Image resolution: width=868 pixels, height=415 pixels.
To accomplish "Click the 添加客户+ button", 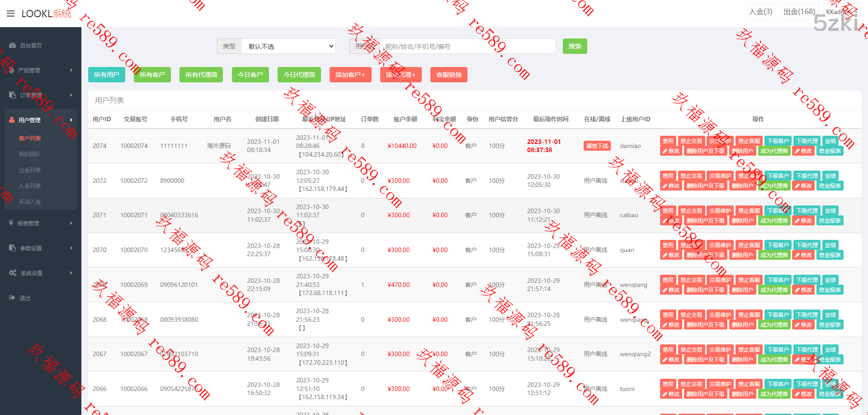I will [350, 75].
